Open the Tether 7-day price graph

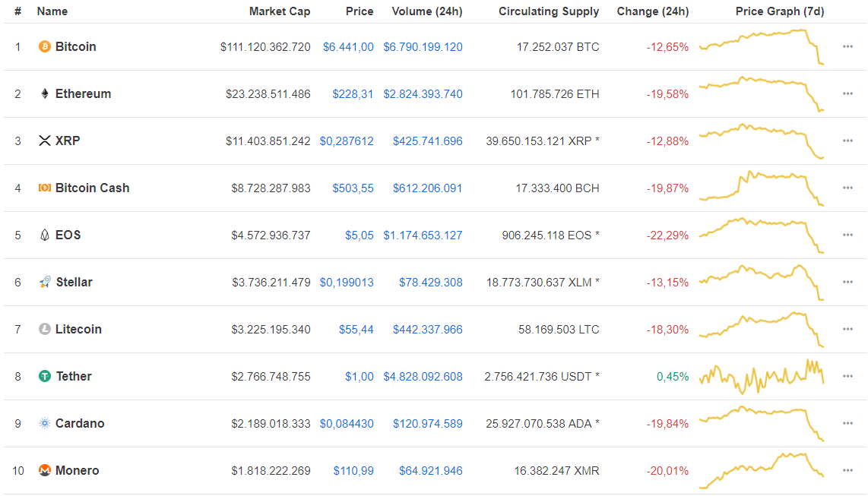(x=762, y=376)
